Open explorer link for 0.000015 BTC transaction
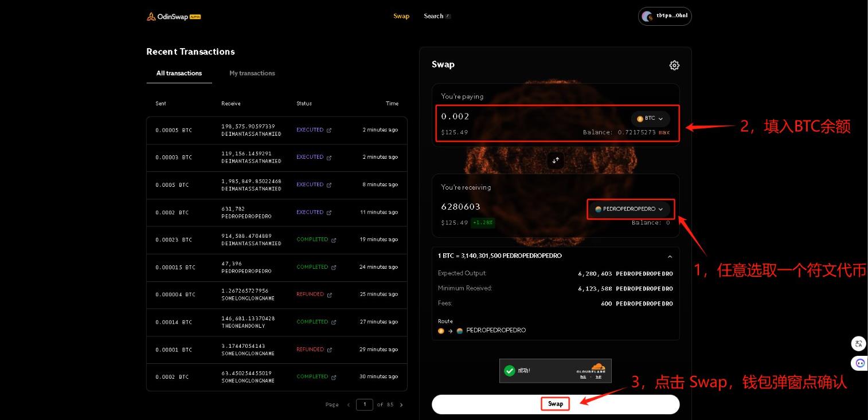 [334, 267]
